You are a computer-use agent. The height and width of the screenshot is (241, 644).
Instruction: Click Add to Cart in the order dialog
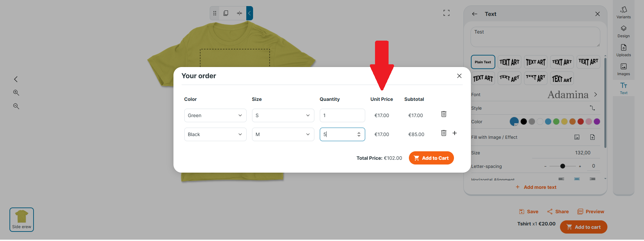431,158
